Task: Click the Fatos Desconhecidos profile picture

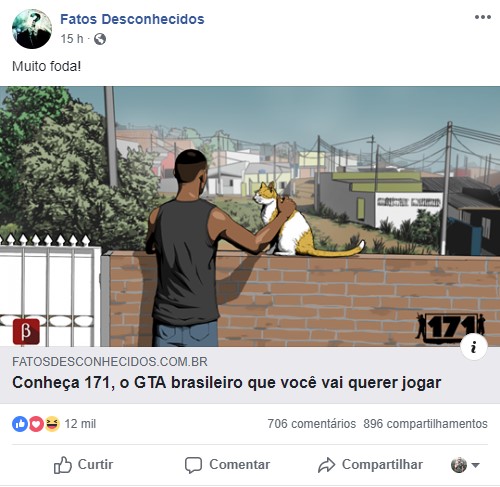Action: click(x=32, y=29)
